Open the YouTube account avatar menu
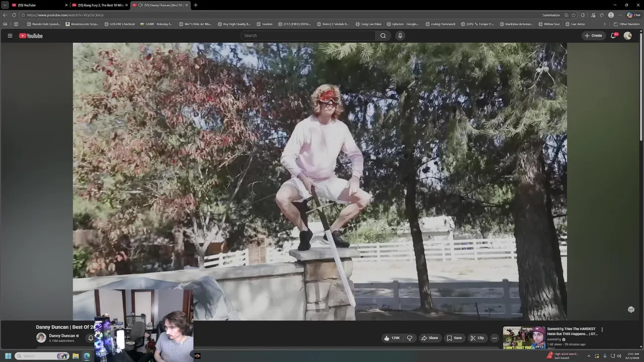 627,36
